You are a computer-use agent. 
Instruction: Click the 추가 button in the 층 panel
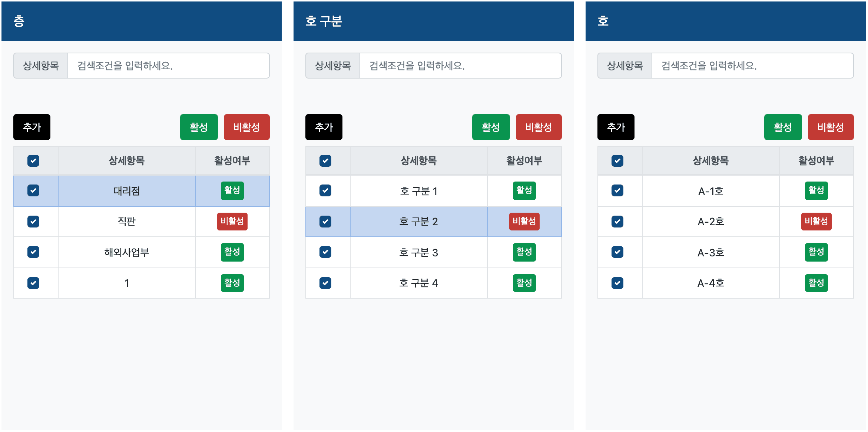coord(32,127)
